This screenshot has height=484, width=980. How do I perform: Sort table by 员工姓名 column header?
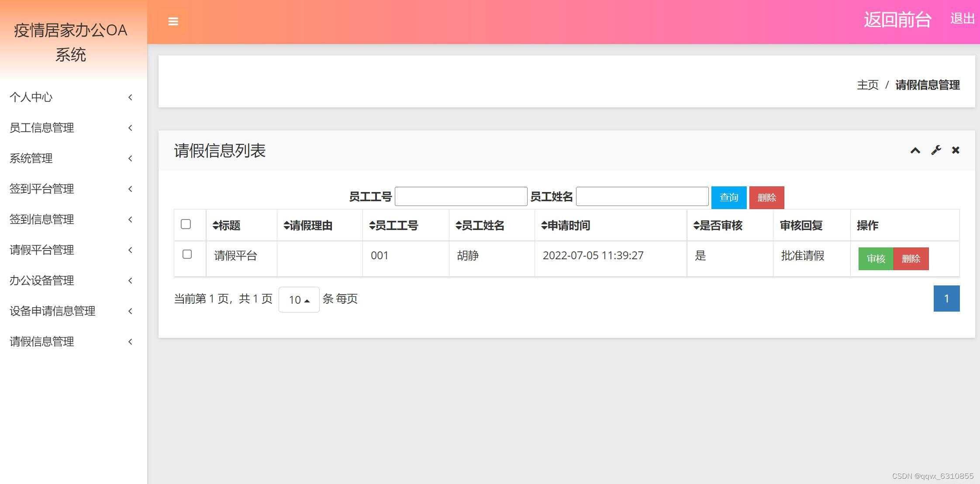(480, 226)
